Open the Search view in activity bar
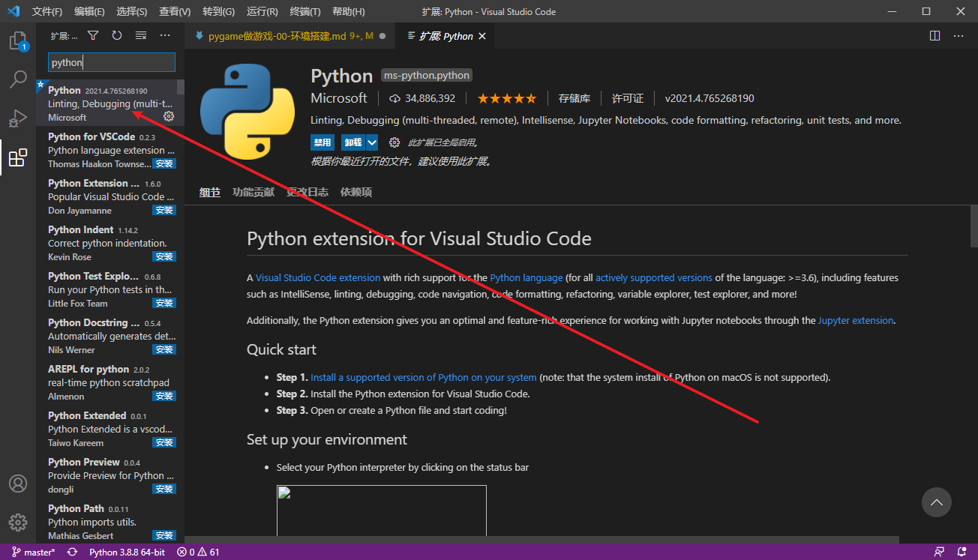This screenshot has height=560, width=978. pos(18,79)
